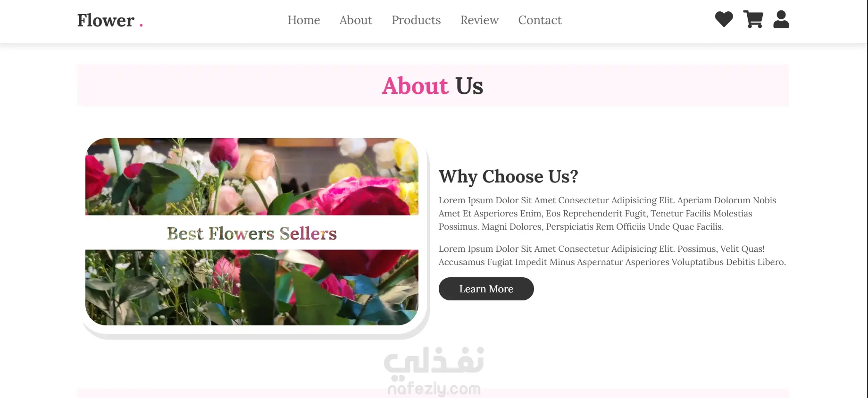
Task: Open the About nav link
Action: pyautogui.click(x=356, y=20)
